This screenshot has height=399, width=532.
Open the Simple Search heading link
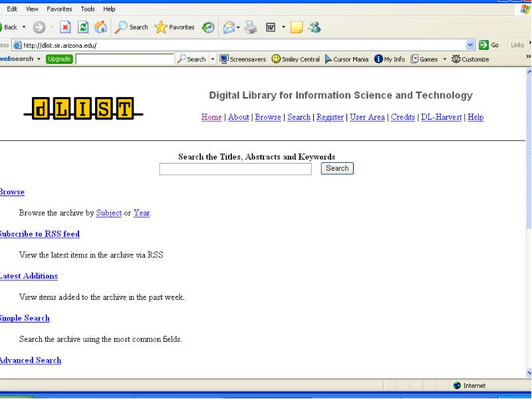pyautogui.click(x=25, y=318)
